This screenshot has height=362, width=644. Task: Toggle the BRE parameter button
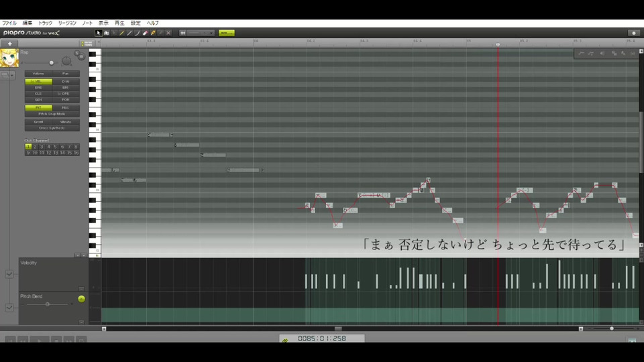pyautogui.click(x=38, y=87)
